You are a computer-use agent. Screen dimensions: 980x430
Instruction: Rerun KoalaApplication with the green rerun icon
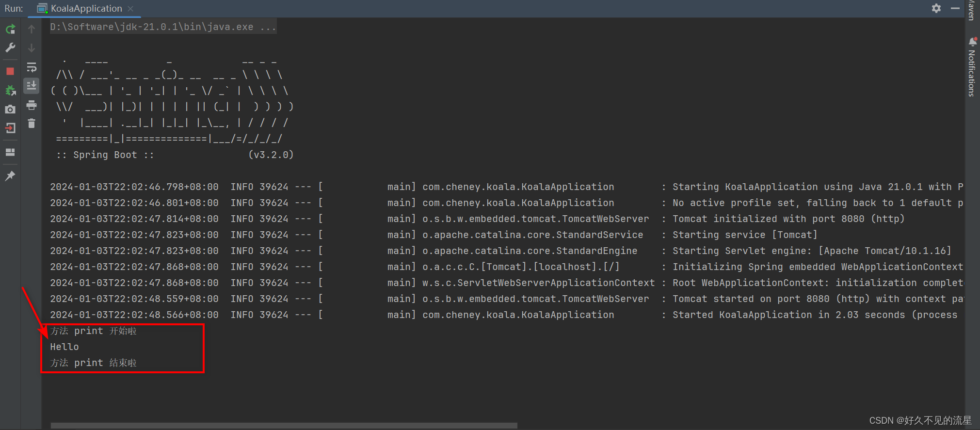point(10,29)
